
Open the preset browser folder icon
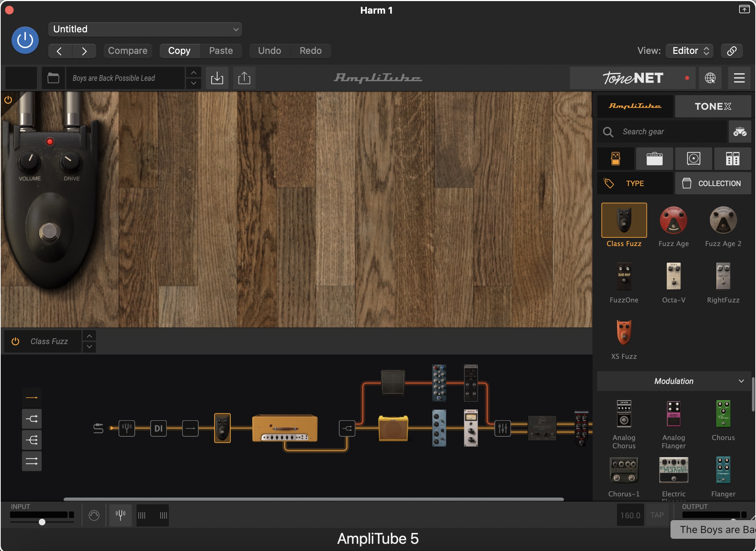(x=53, y=78)
